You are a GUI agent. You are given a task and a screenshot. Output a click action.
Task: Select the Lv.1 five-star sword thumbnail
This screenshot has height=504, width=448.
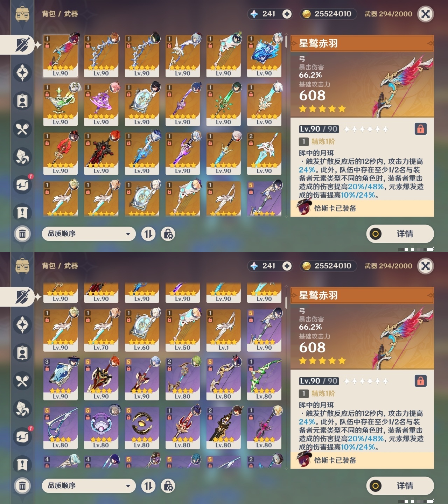click(x=223, y=330)
